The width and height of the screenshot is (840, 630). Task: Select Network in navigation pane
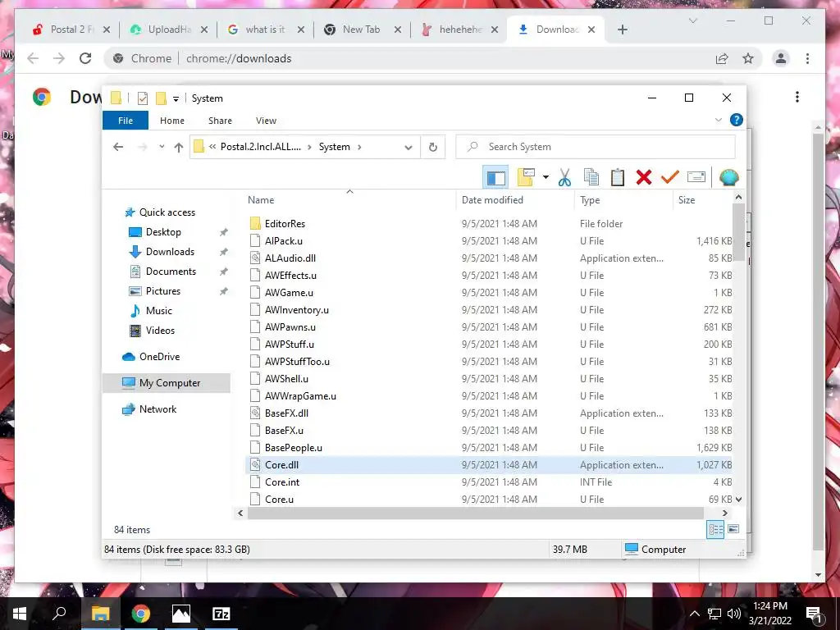(x=157, y=409)
